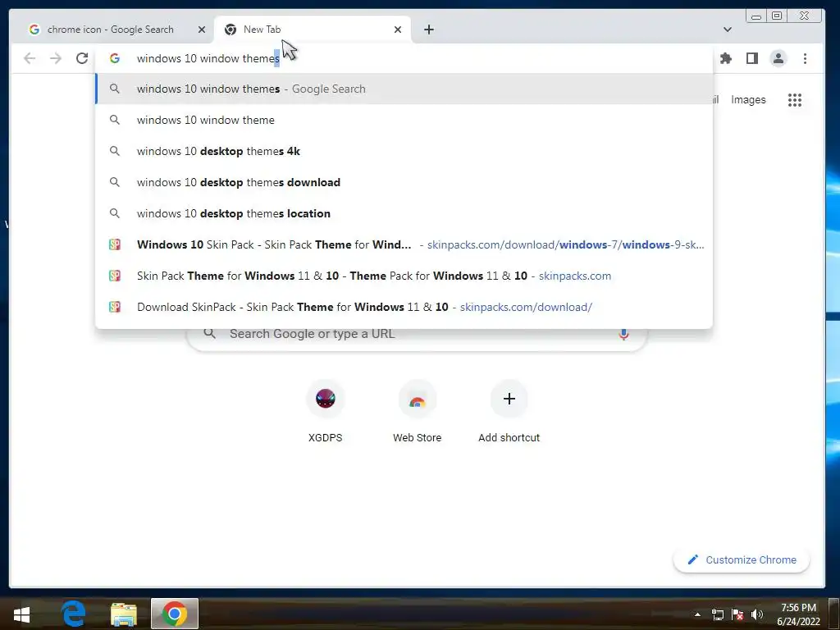Open the Extensions puzzle icon
The width and height of the screenshot is (840, 630).
point(726,58)
